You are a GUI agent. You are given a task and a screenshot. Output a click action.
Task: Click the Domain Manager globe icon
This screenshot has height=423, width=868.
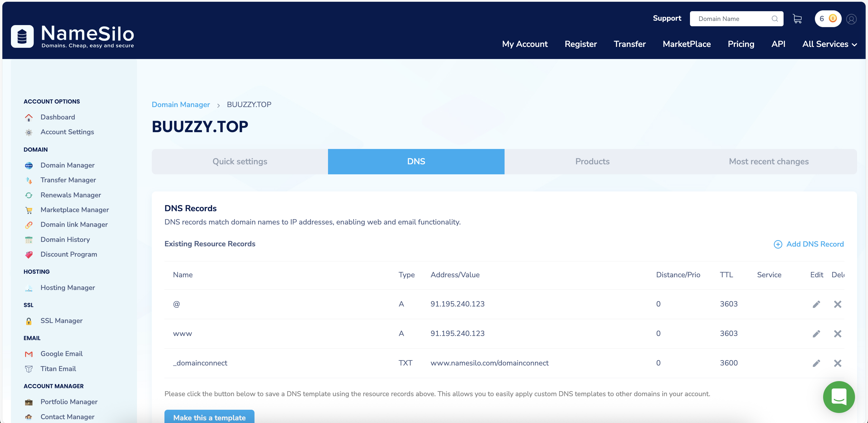coord(29,165)
